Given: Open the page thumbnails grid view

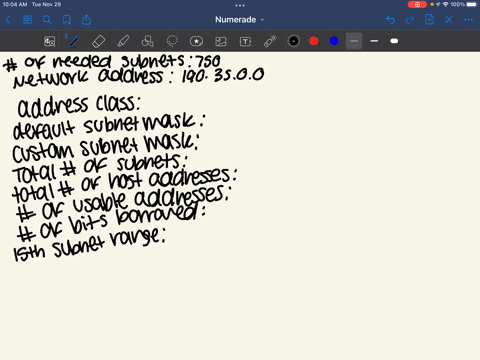Looking at the screenshot, I should pyautogui.click(x=27, y=20).
